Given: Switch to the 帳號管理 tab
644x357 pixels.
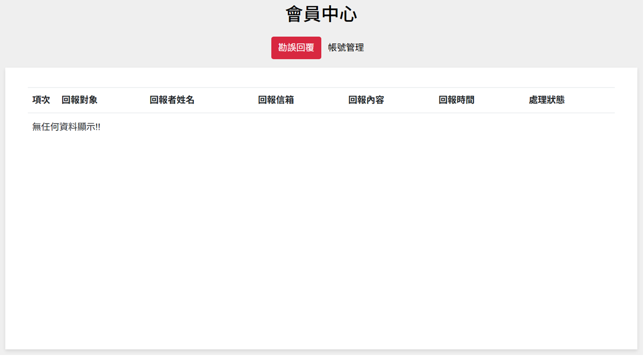Looking at the screenshot, I should (346, 48).
